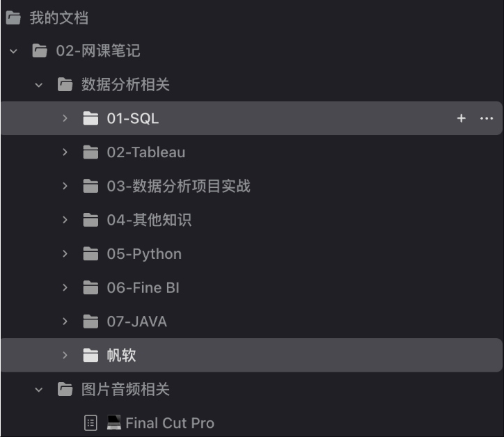This screenshot has height=437, width=504.
Task: Collapse the 数据分析相关 folder chevron
Action: coord(39,86)
